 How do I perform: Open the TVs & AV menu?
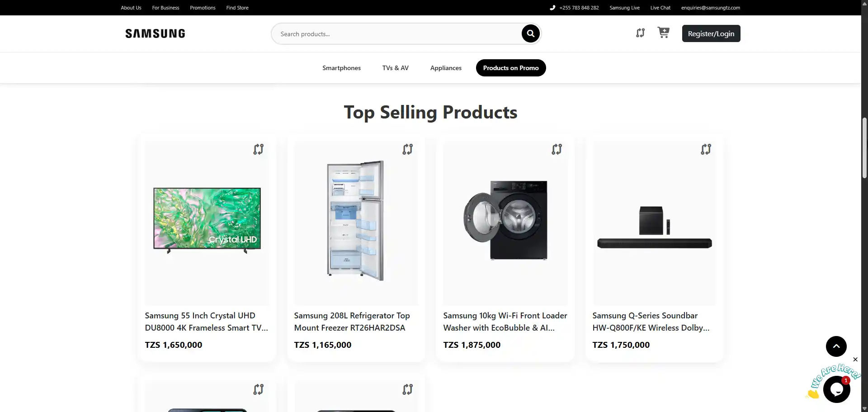[x=395, y=68]
